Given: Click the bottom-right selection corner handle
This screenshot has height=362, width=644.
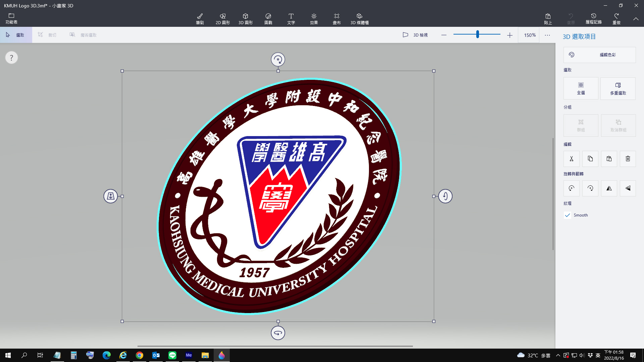Looking at the screenshot, I should pos(434,321).
